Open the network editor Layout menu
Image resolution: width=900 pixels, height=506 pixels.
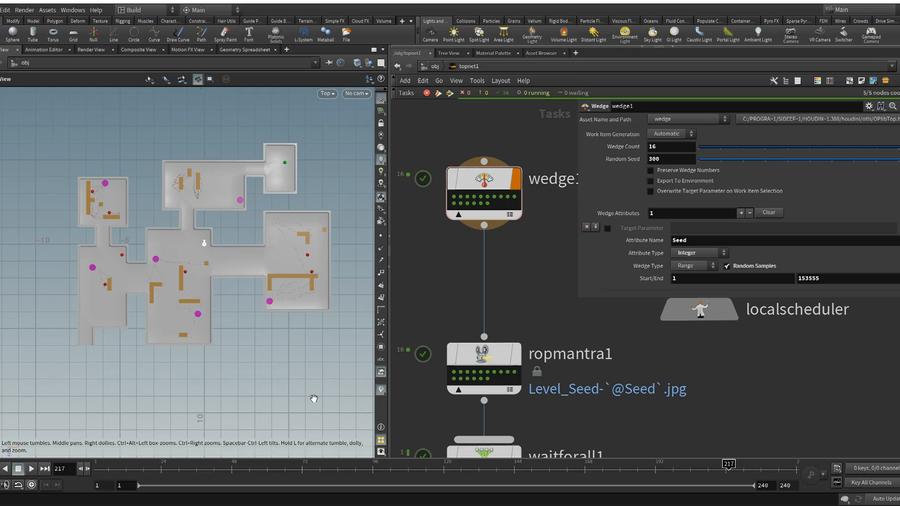[x=501, y=81]
